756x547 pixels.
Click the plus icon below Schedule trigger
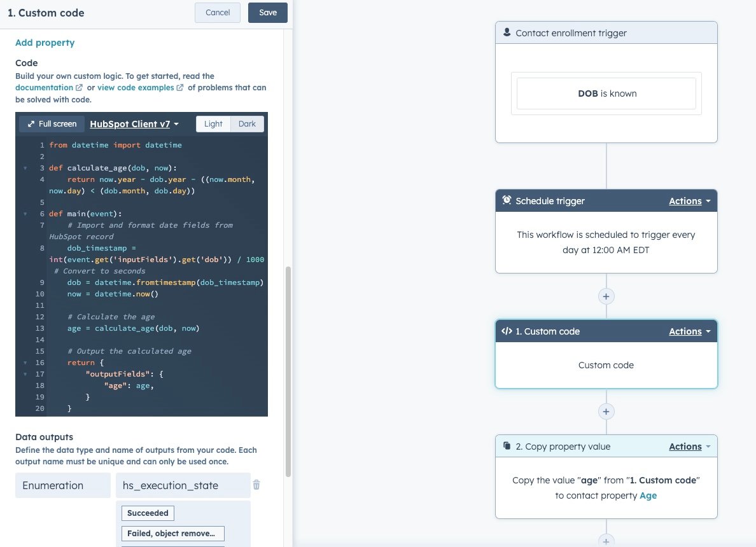(x=606, y=296)
